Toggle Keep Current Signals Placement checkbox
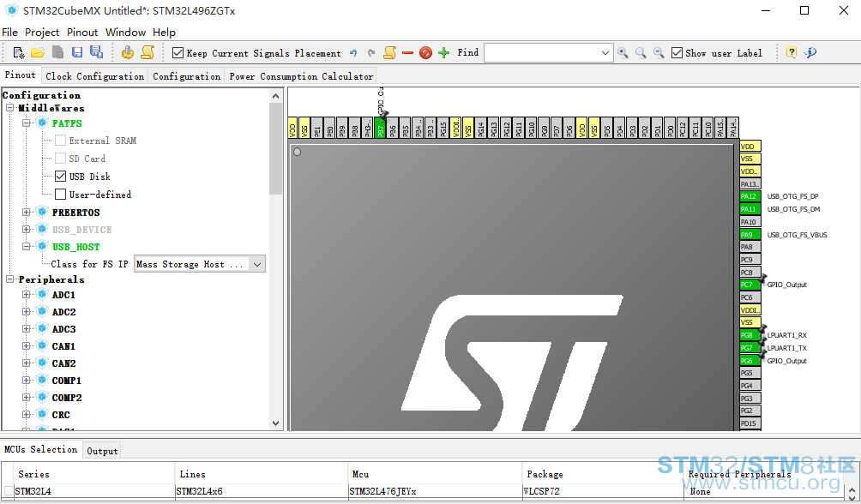Viewport: 861px width, 504px height. point(178,52)
